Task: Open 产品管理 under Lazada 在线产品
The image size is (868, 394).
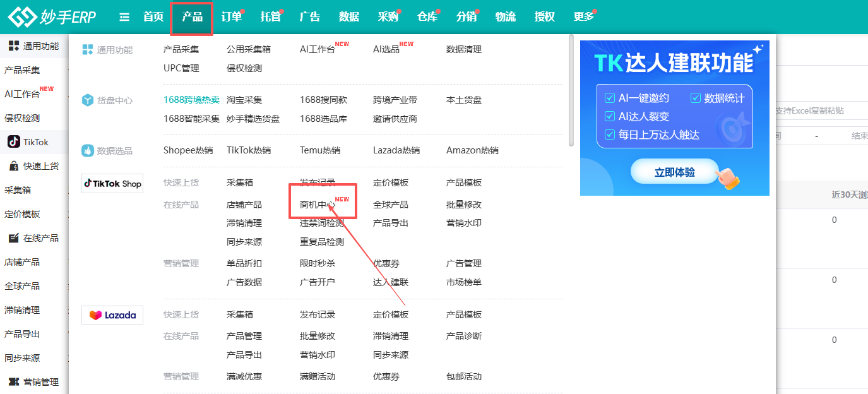Action: 244,336
